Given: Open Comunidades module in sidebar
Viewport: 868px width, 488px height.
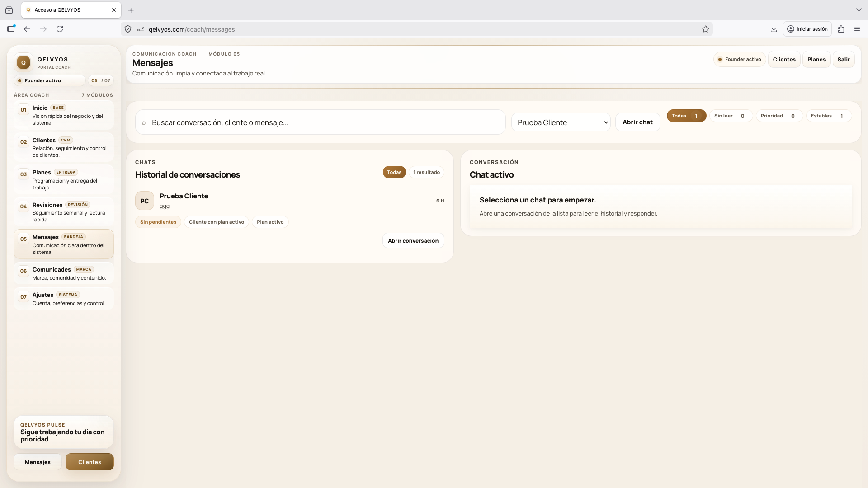Looking at the screenshot, I should click(x=63, y=273).
